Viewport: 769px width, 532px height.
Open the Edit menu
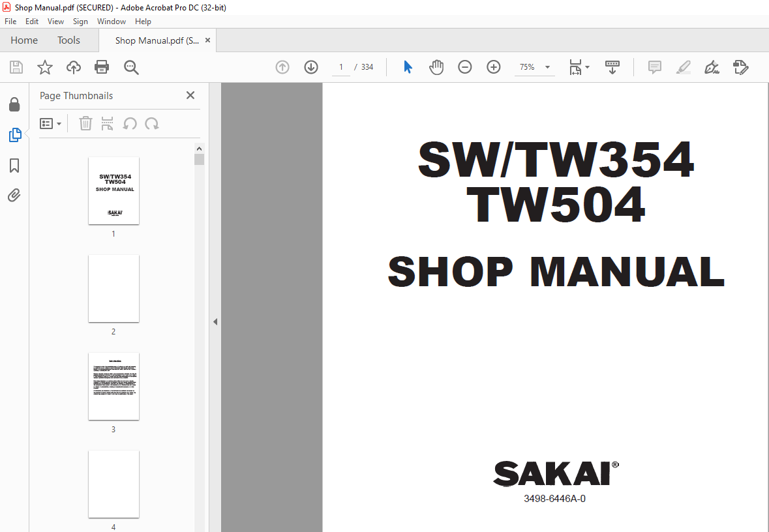click(x=32, y=22)
